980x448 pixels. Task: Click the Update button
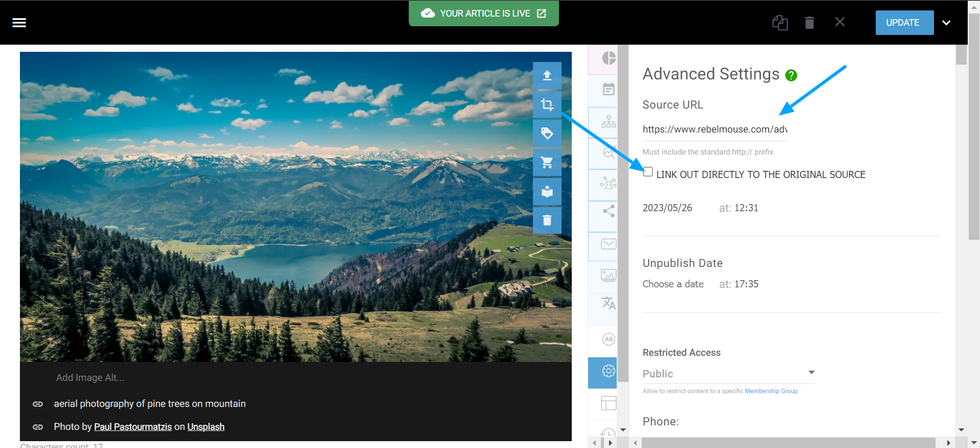902,22
